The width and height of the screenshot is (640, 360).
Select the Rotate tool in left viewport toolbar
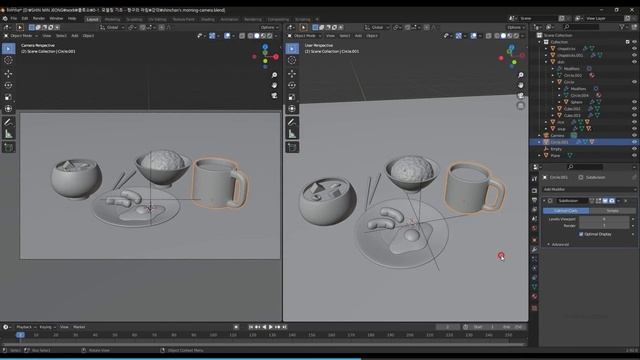tap(8, 85)
